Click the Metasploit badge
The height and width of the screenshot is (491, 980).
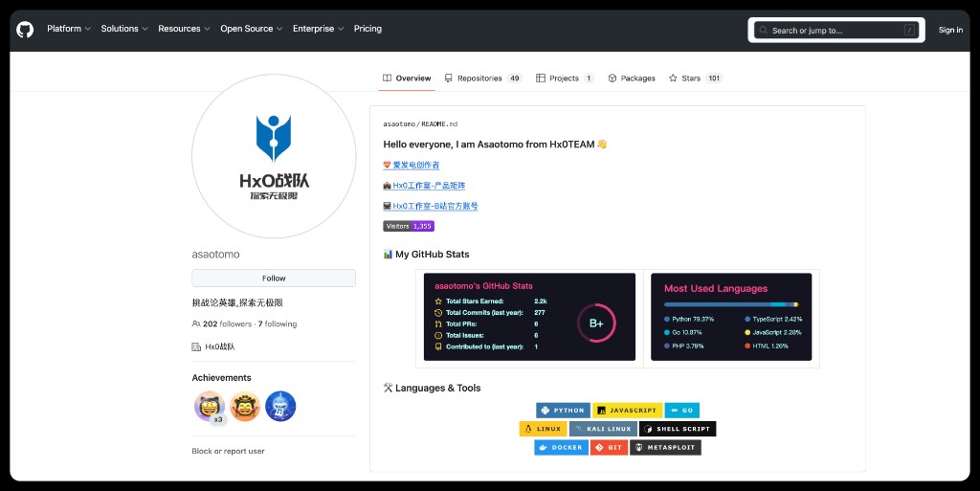click(666, 447)
